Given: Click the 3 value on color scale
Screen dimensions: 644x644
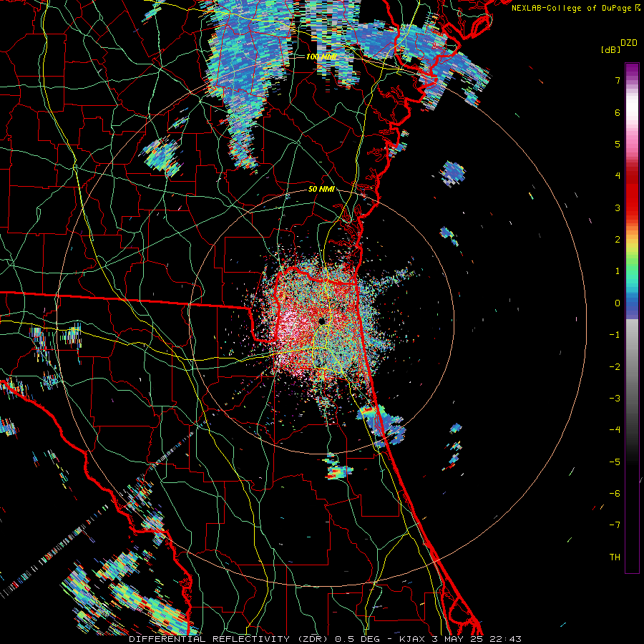Looking at the screenshot, I should click(x=618, y=208).
